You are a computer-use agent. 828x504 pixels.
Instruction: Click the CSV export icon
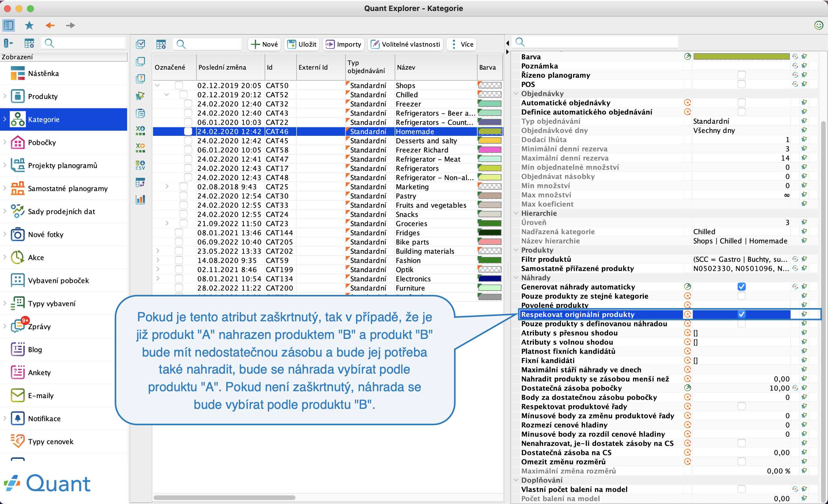coord(140,165)
